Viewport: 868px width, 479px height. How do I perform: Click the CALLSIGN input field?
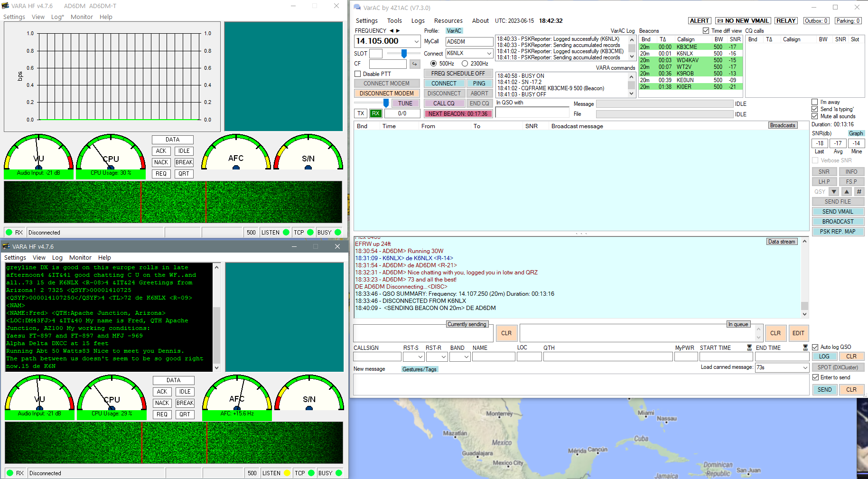pos(377,357)
